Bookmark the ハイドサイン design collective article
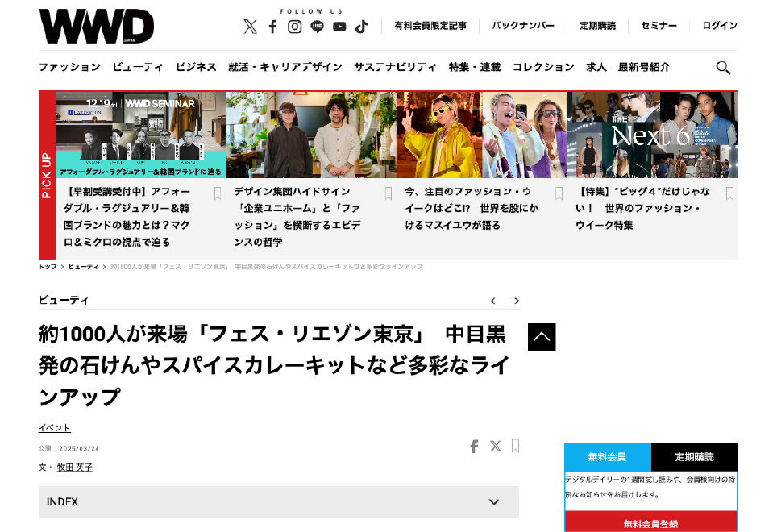Image resolution: width=777 pixels, height=532 pixels. (387, 193)
